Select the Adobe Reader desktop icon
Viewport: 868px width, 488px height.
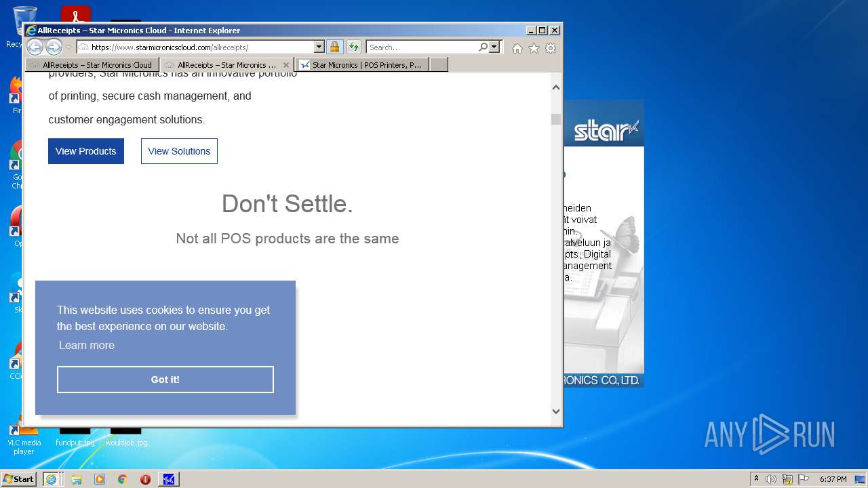[x=75, y=14]
